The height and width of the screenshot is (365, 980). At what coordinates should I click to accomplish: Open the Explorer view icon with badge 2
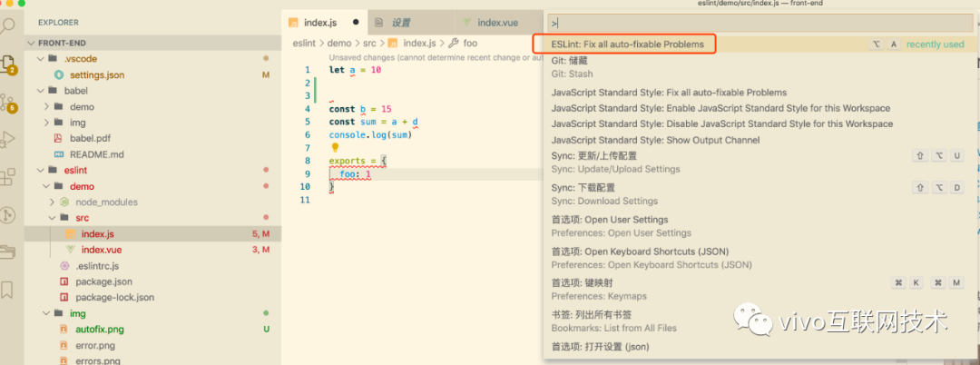coord(8,64)
